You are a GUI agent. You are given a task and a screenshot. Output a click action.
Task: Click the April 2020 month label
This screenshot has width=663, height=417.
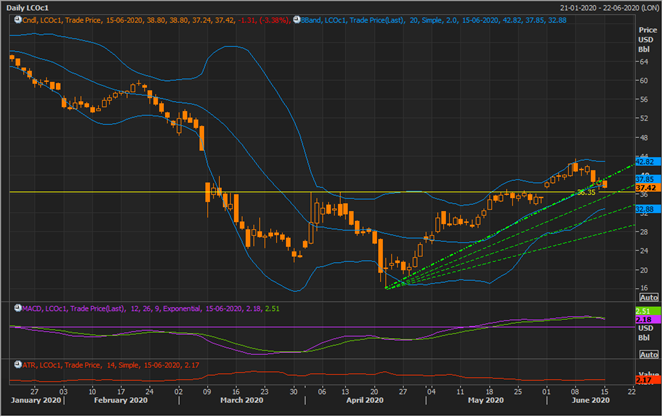pyautogui.click(x=365, y=400)
